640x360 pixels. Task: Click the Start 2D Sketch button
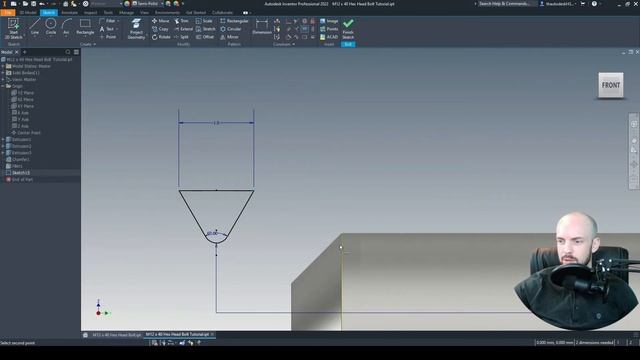[13, 28]
